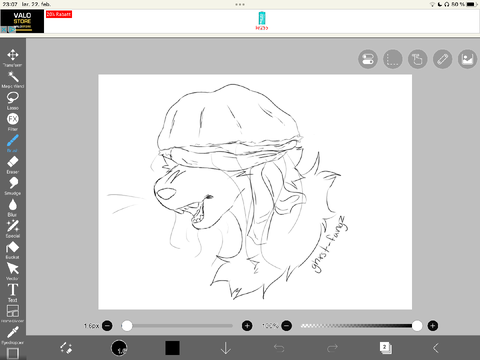Pick the Smudge tool
Image resolution: width=480 pixels, height=360 pixels.
13,186
